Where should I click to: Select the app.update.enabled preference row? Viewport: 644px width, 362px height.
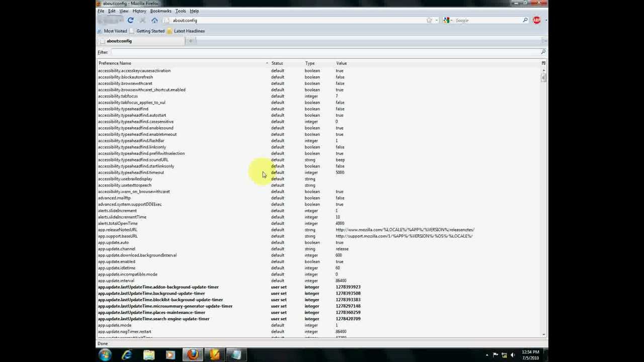(319, 261)
